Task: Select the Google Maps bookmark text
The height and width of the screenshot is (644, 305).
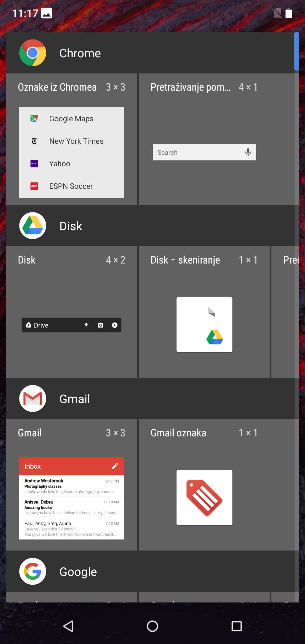Action: (71, 119)
